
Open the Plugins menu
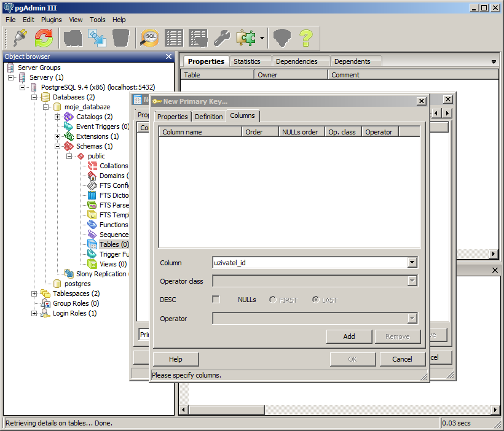coord(51,20)
